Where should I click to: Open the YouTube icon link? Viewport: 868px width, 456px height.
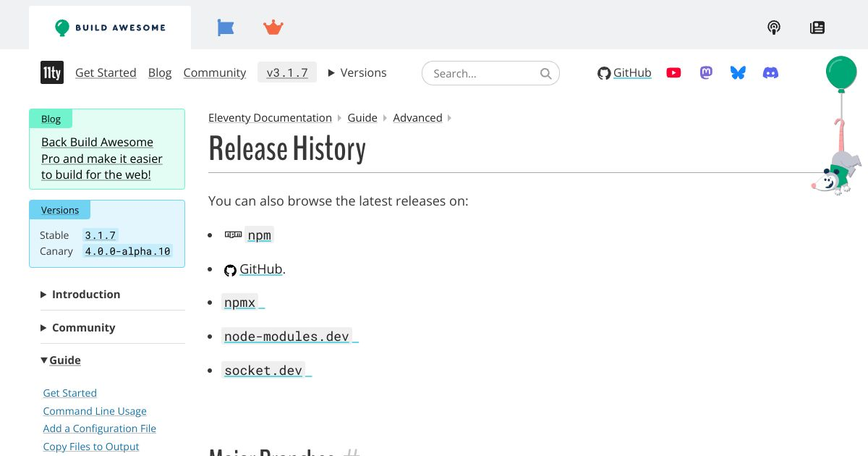point(673,72)
